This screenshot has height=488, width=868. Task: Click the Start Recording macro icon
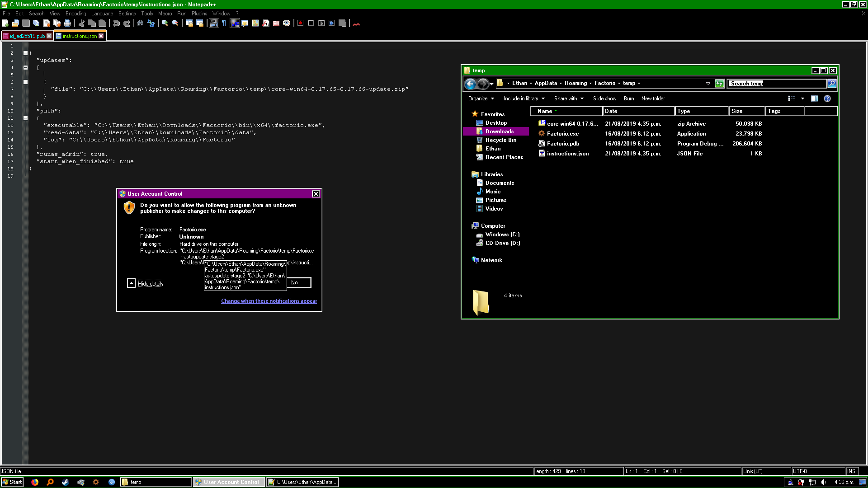tap(301, 23)
